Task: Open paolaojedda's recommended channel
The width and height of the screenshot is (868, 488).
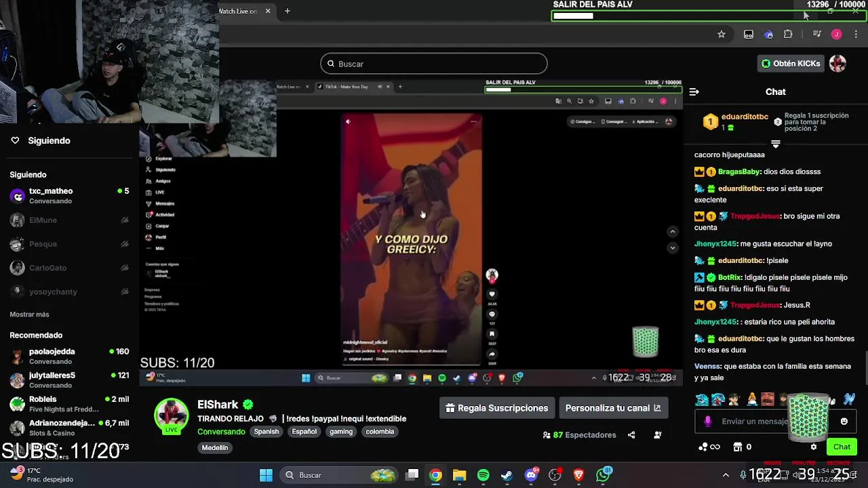Action: pos(69,357)
